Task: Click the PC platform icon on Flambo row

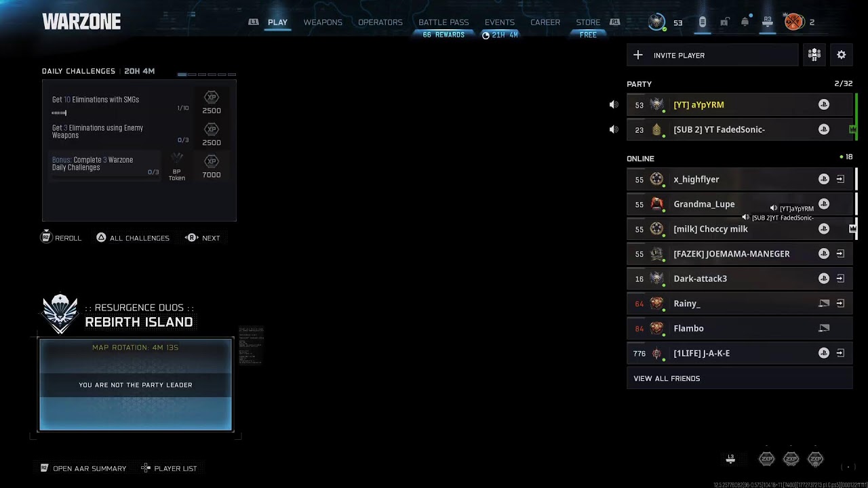Action: (x=824, y=328)
